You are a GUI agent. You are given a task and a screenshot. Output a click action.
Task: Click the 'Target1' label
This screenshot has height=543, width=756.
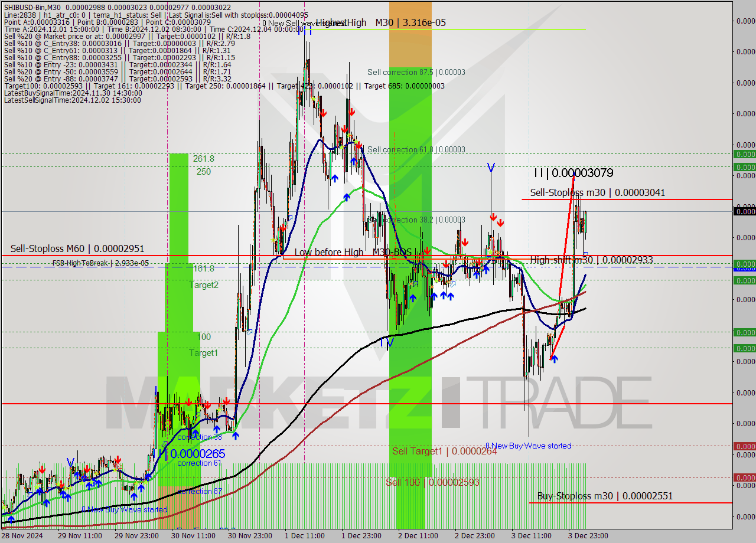[204, 353]
